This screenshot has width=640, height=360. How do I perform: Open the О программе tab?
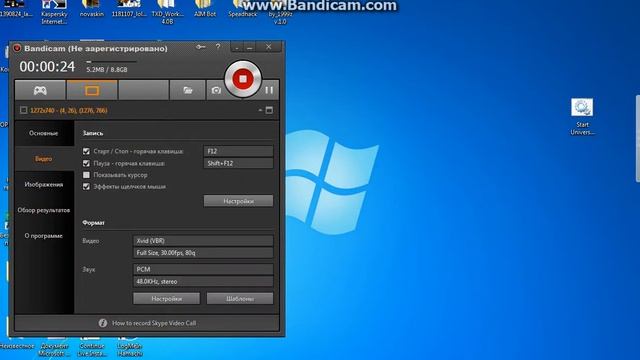pos(44,236)
